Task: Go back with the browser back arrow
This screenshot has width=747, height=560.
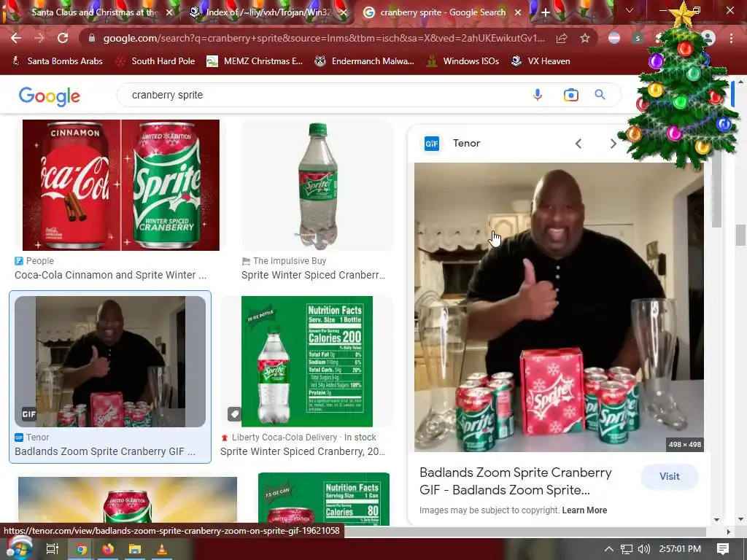Action: coord(16,38)
